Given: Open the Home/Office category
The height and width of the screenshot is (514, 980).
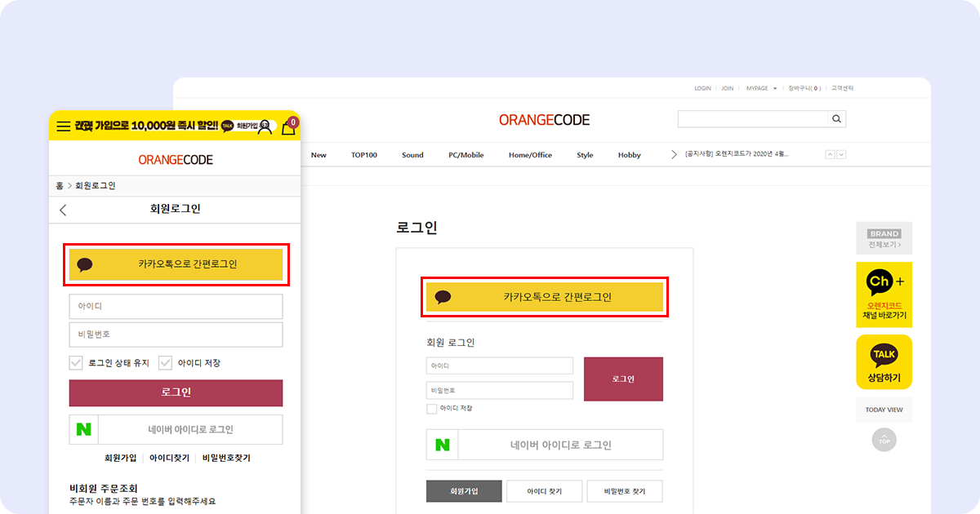Looking at the screenshot, I should click(530, 155).
